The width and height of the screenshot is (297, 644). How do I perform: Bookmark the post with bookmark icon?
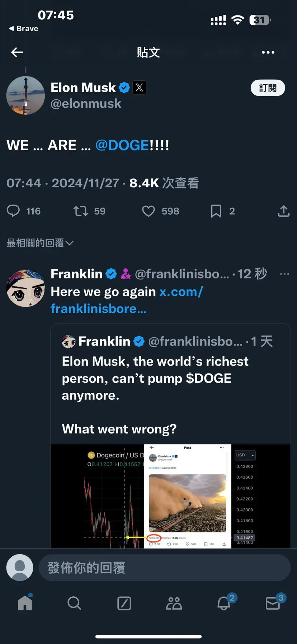[x=216, y=211]
